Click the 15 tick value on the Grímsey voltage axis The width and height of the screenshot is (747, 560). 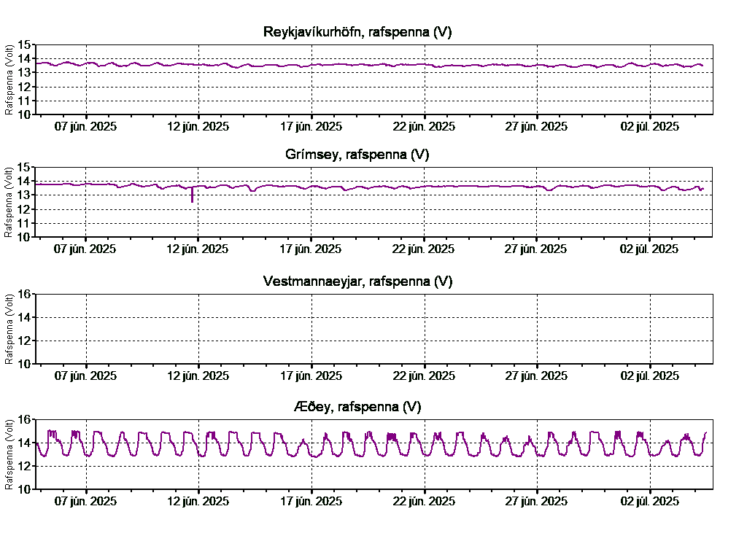[24, 168]
